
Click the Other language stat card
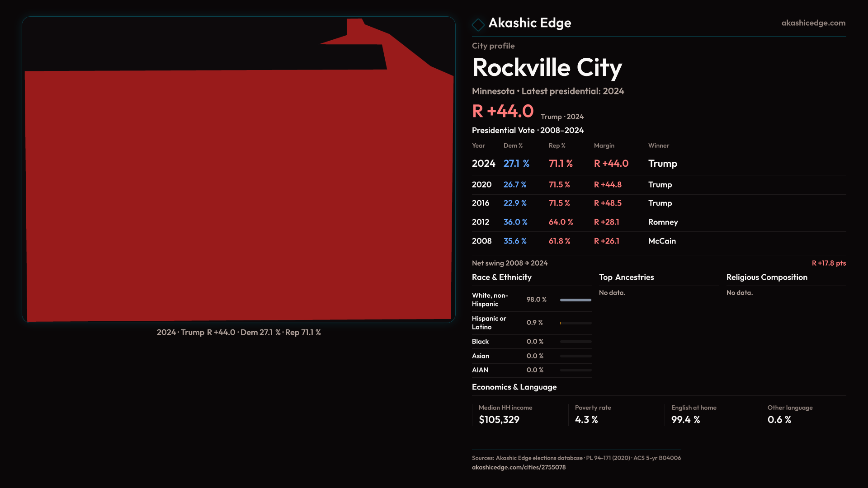(x=789, y=414)
